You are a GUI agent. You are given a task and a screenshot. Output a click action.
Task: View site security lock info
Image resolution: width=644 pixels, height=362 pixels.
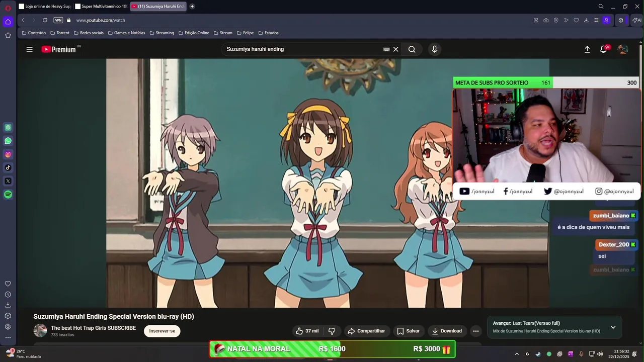pyautogui.click(x=69, y=20)
